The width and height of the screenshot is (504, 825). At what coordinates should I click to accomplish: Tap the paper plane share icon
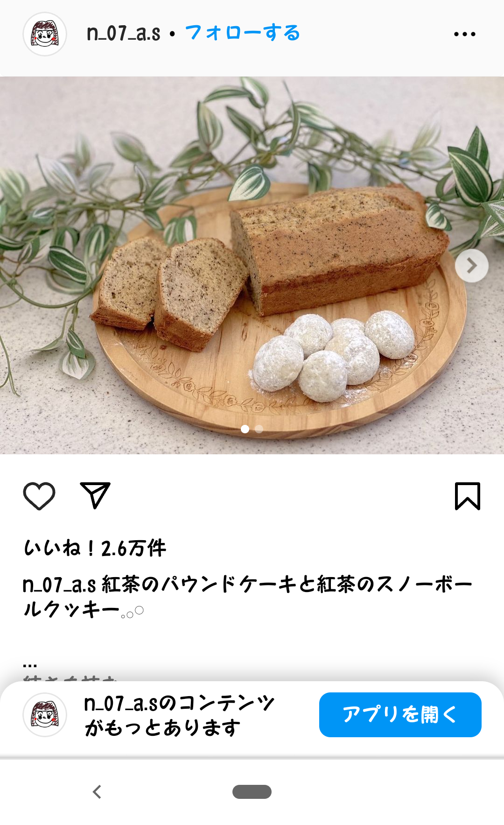pos(95,495)
